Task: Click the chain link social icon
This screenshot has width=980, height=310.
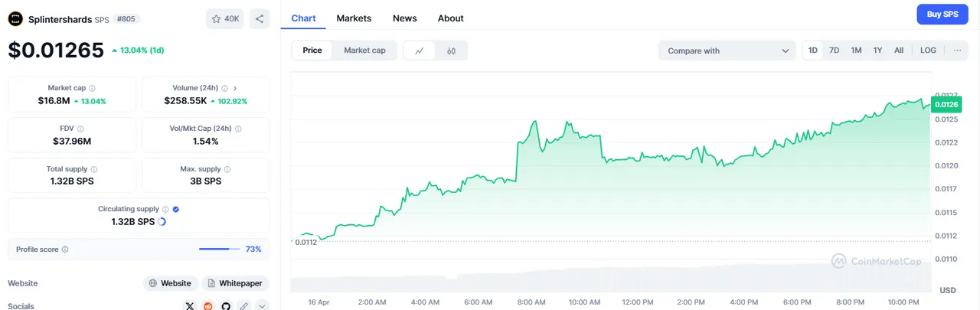Action: (243, 305)
